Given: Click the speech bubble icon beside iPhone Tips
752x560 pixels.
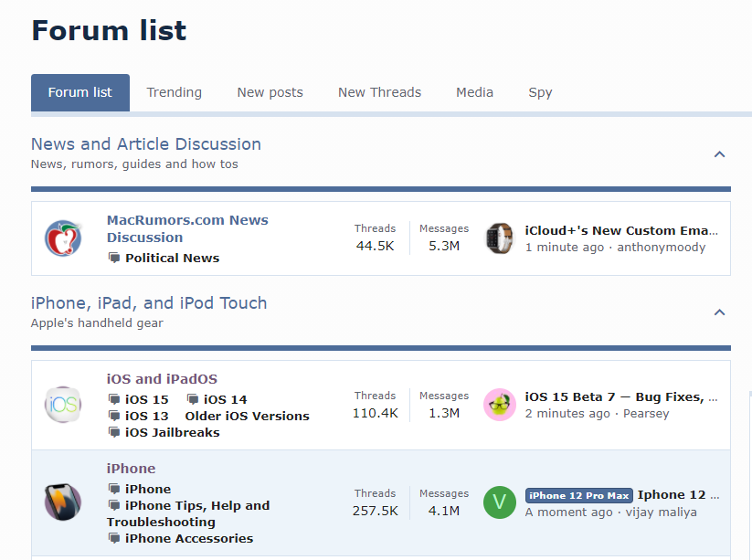Looking at the screenshot, I should (x=114, y=505).
